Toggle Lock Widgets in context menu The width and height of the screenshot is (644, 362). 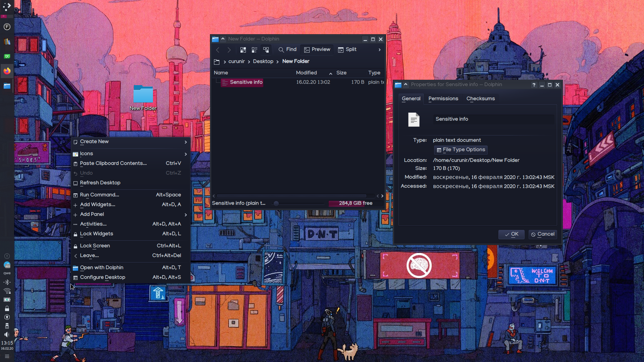[x=97, y=234]
